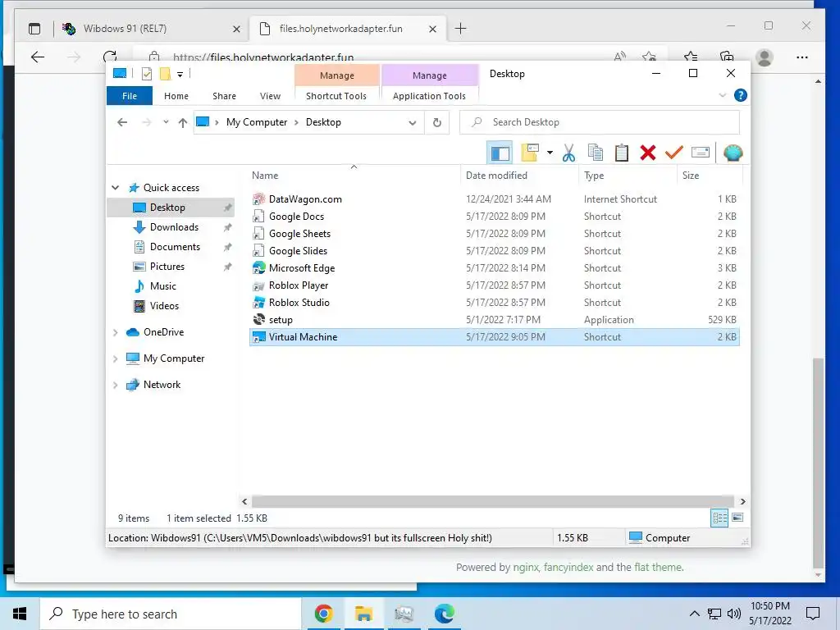Viewport: 840px width, 630px height.
Task: Sort by the Name column header
Action: point(354,176)
